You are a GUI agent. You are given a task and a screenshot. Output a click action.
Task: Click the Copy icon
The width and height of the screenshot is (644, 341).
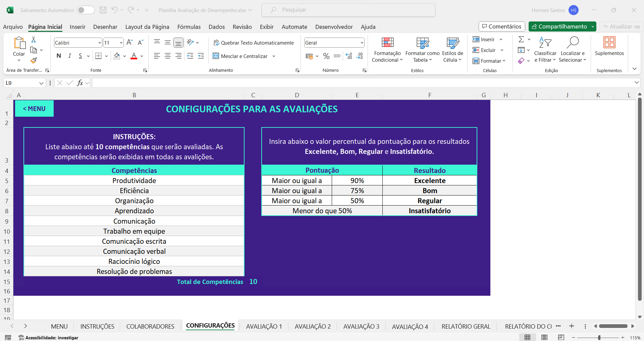pyautogui.click(x=34, y=50)
